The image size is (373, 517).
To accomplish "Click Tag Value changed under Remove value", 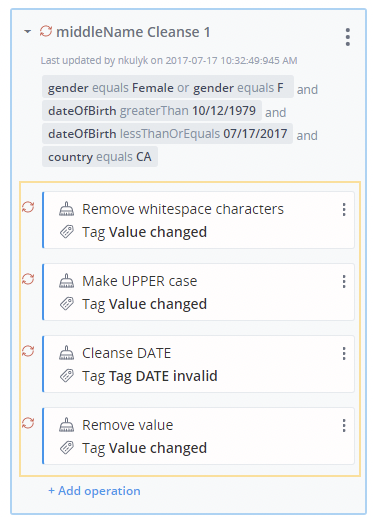I will coord(145,448).
